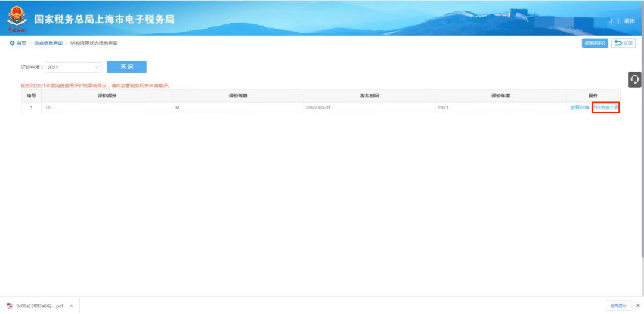Click 评价信息出具 for the 2021 row
The height and width of the screenshot is (314, 644).
(x=606, y=107)
